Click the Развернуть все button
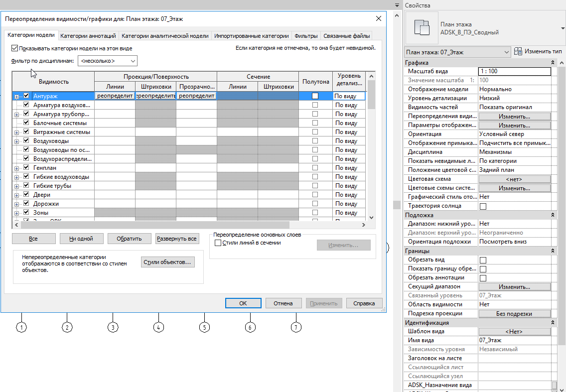Viewport: 566px width, 392px height. point(177,239)
